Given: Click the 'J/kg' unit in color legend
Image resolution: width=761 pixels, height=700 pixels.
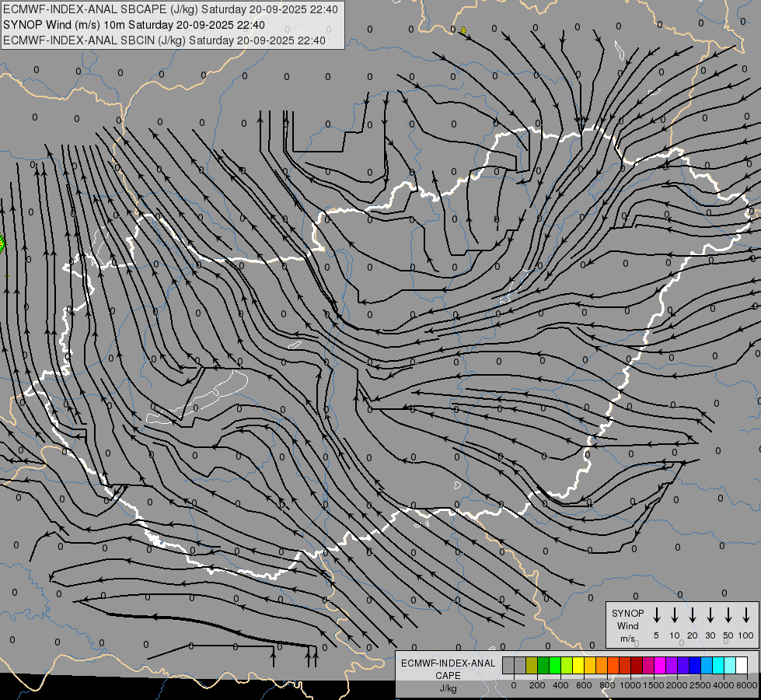Looking at the screenshot, I should pyautogui.click(x=448, y=688).
